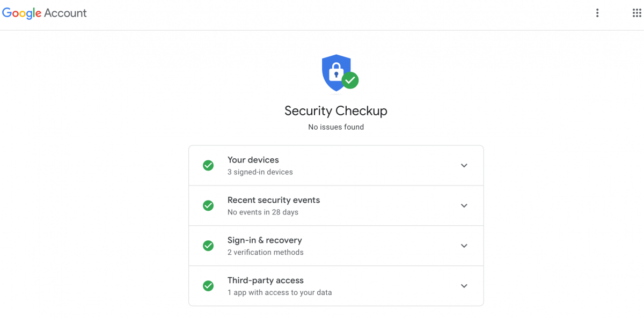Viewport: 644px width, 318px height.
Task: Open the Google apps grid icon
Action: coord(636,12)
